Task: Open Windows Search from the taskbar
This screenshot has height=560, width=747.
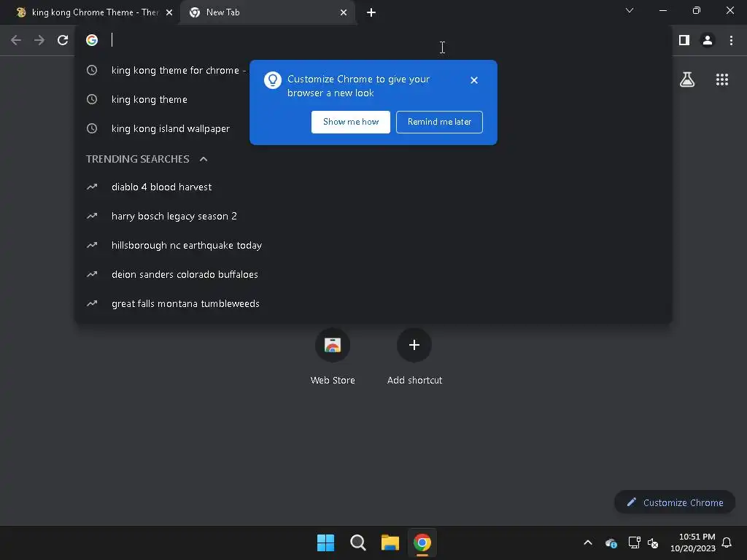Action: click(x=357, y=542)
